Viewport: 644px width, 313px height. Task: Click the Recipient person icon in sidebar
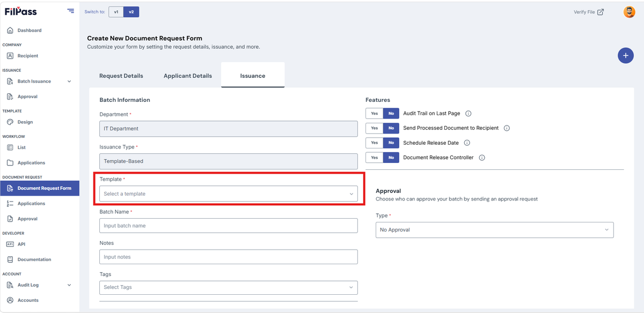tap(10, 56)
